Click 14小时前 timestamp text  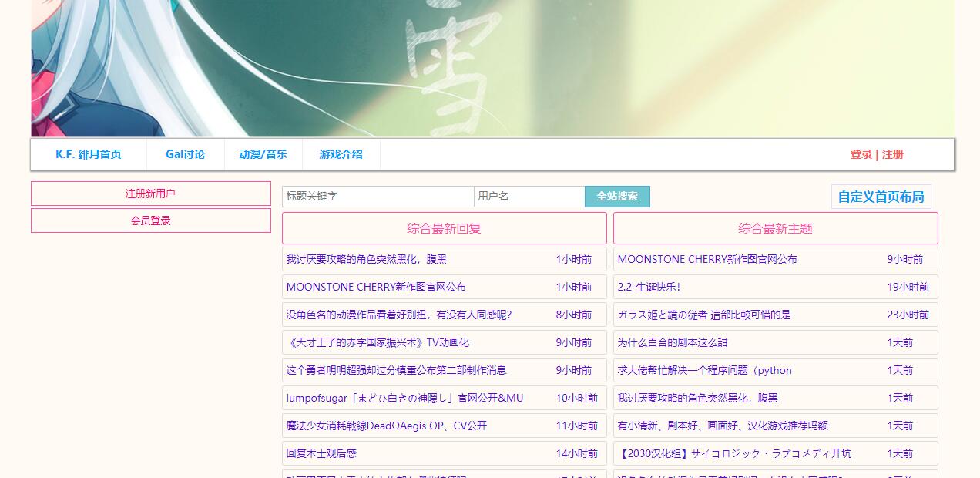(x=577, y=453)
